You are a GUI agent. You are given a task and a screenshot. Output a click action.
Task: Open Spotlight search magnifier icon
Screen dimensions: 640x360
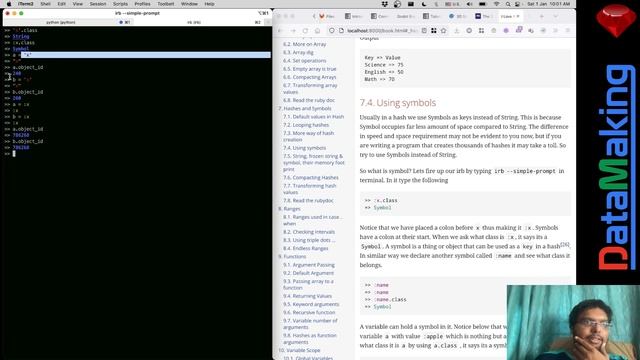coord(507,4)
